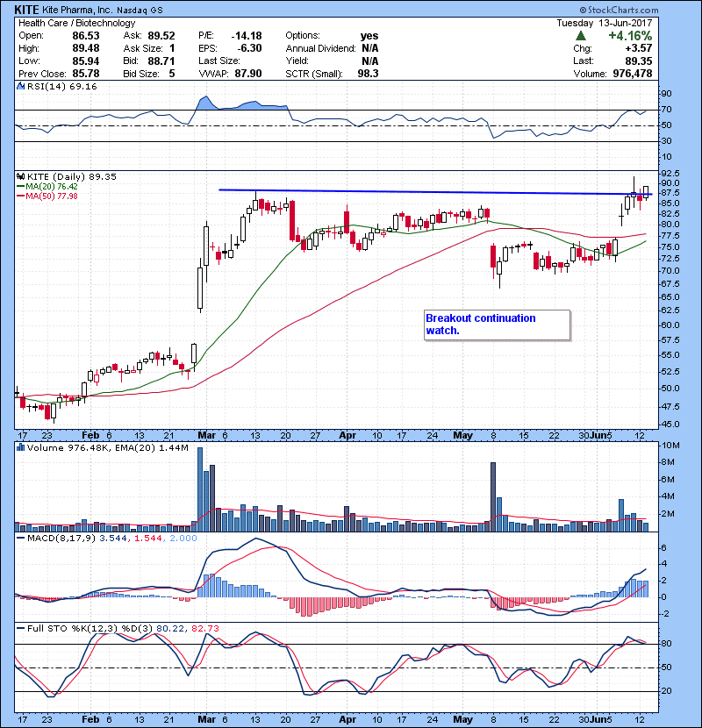Screen dimensions: 702x728
Task: Click the Nasdaq GS exchange label
Action: (140, 11)
